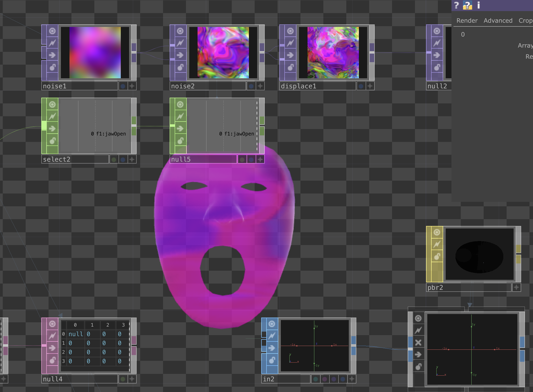Toggle the display flag dot on in2
The image size is (533, 392).
pyautogui.click(x=315, y=379)
